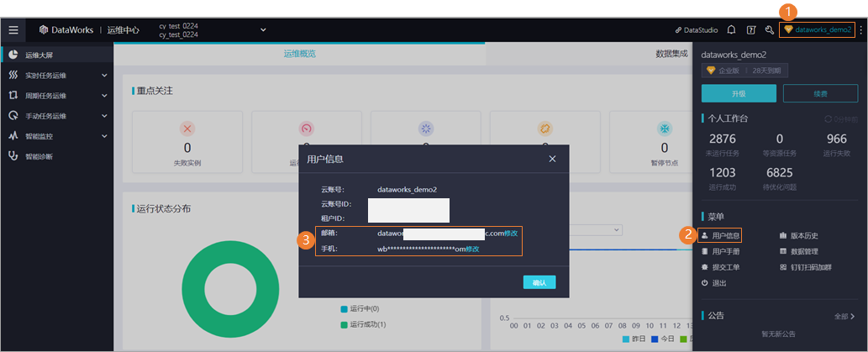The height and width of the screenshot is (352, 868).
Task: Click 退出 to log out
Action: tap(713, 283)
